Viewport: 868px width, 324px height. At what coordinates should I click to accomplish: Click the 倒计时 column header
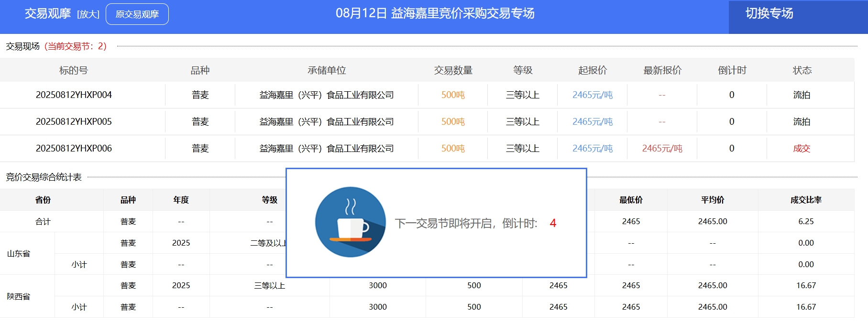tap(732, 70)
